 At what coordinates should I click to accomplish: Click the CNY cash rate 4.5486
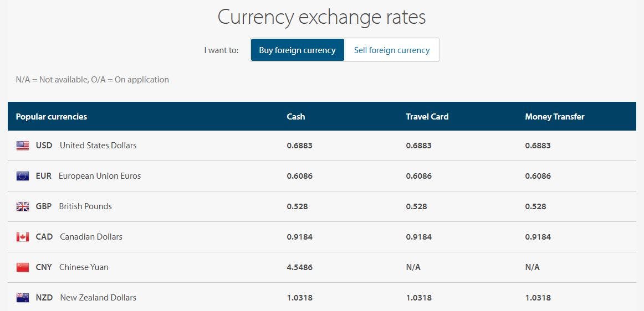pos(299,267)
